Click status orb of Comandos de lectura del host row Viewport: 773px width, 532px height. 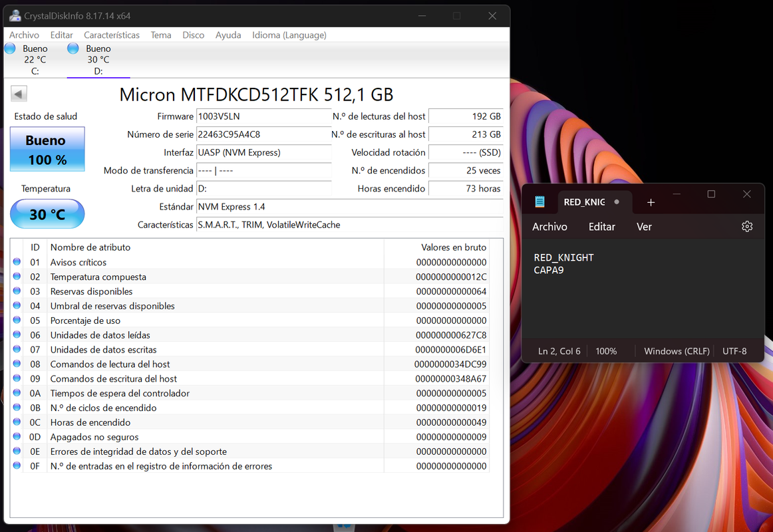point(17,364)
